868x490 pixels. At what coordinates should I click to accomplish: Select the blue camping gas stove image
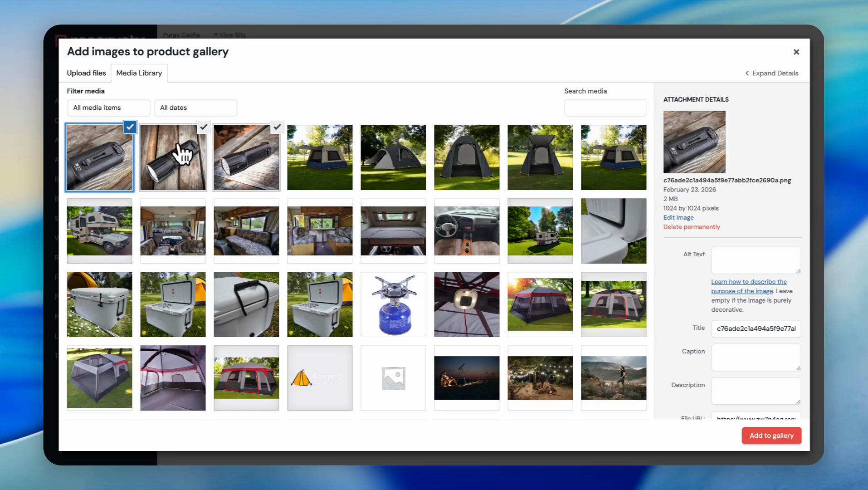click(x=393, y=304)
